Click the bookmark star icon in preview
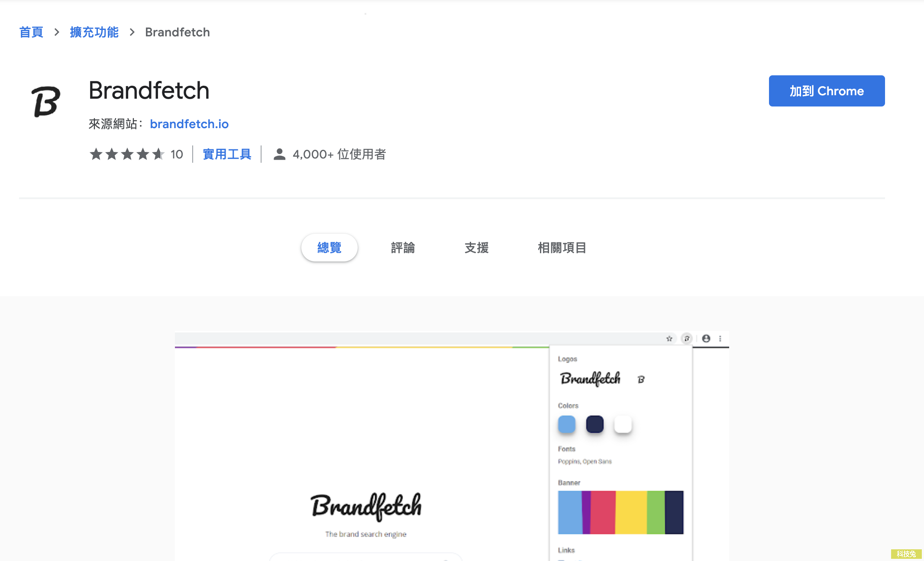This screenshot has width=924, height=561. tap(669, 339)
